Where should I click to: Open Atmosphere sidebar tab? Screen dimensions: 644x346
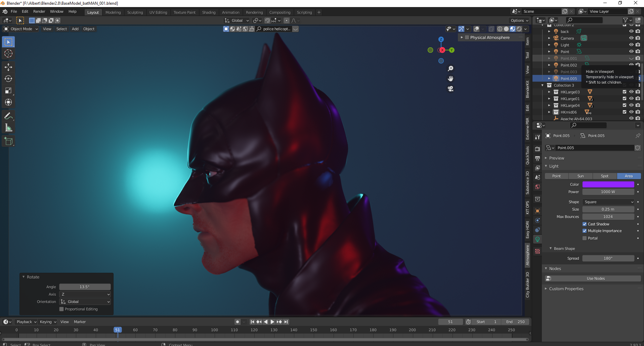(527, 255)
